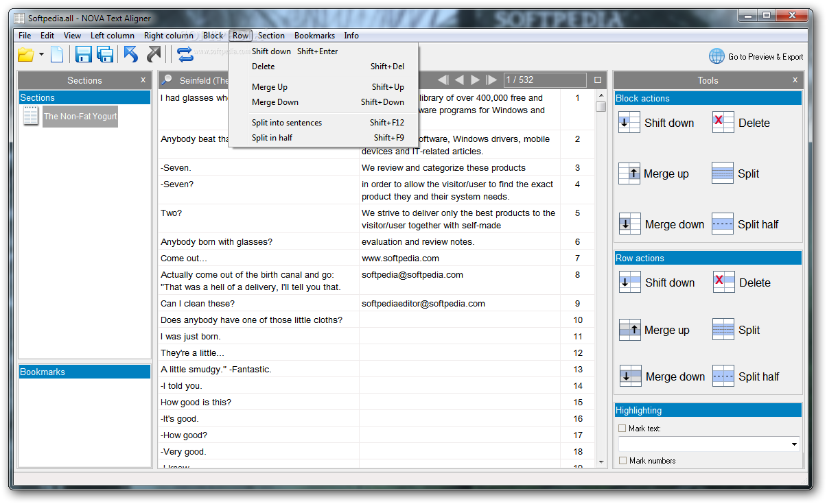This screenshot has height=504, width=827.
Task: Close the Sections panel with x
Action: [143, 80]
